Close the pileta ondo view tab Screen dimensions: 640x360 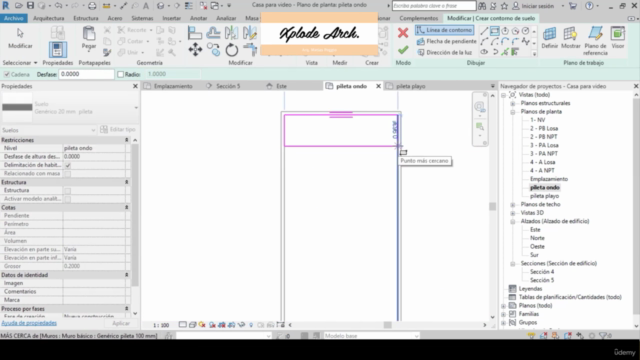[x=378, y=86]
